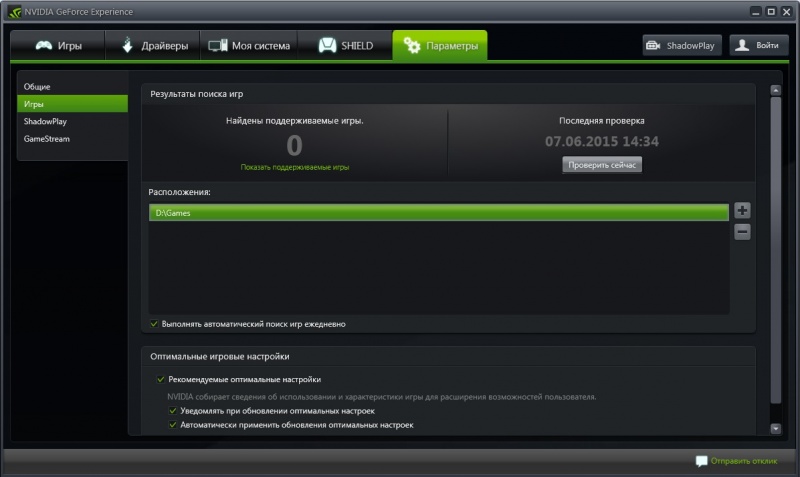
Task: Click the plus icon to add location
Action: click(x=742, y=210)
